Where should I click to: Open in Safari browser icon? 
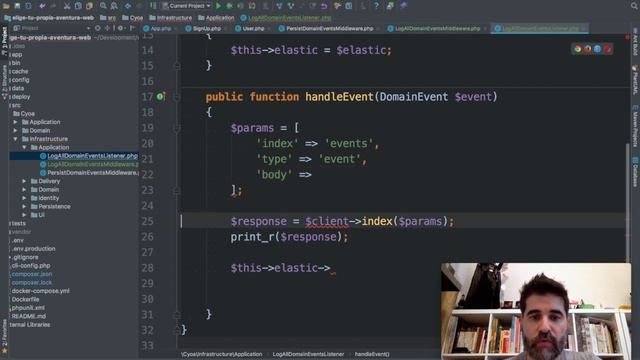pyautogui.click(x=598, y=49)
